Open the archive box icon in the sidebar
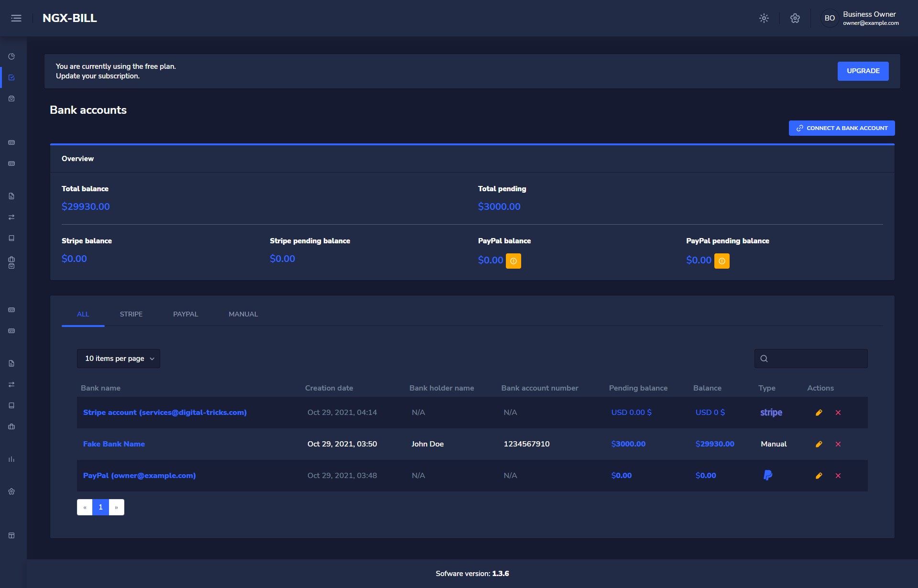This screenshot has height=588, width=918. click(x=11, y=98)
